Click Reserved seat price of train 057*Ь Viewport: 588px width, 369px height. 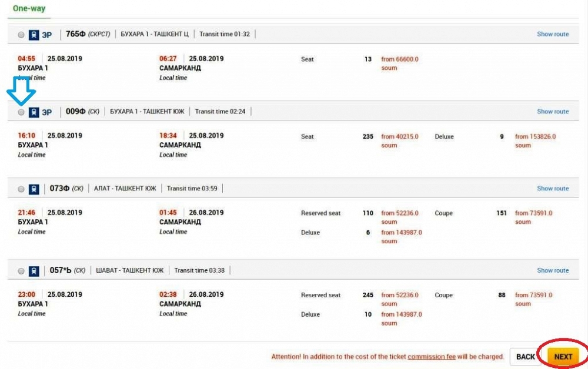click(400, 299)
